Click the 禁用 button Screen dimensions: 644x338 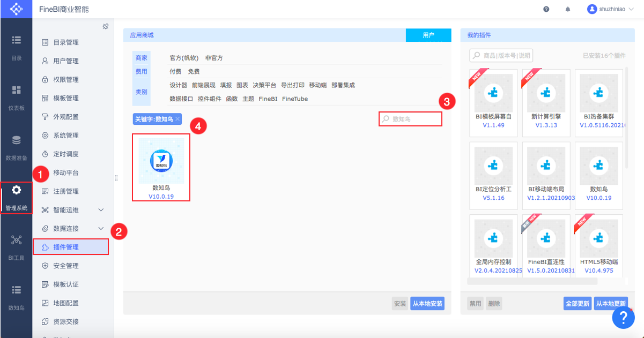(x=475, y=304)
